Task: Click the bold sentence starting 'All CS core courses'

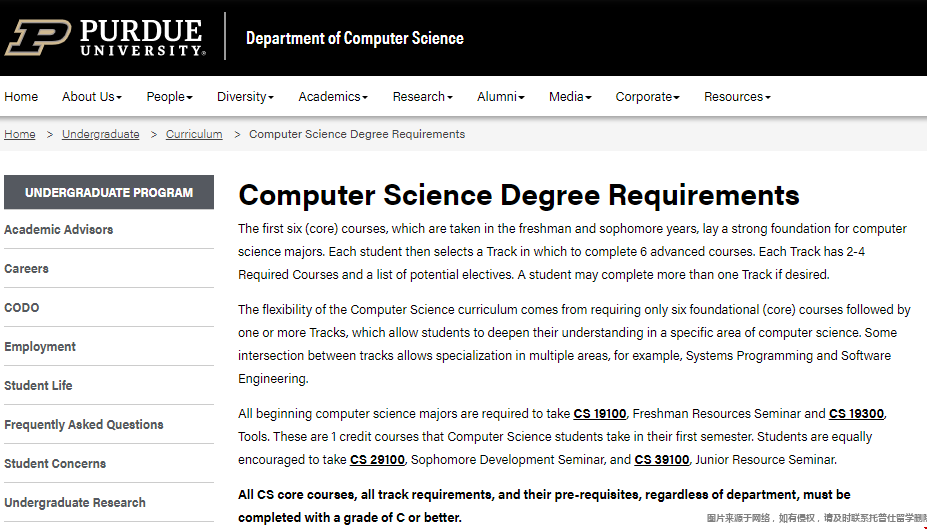Action: tap(544, 506)
